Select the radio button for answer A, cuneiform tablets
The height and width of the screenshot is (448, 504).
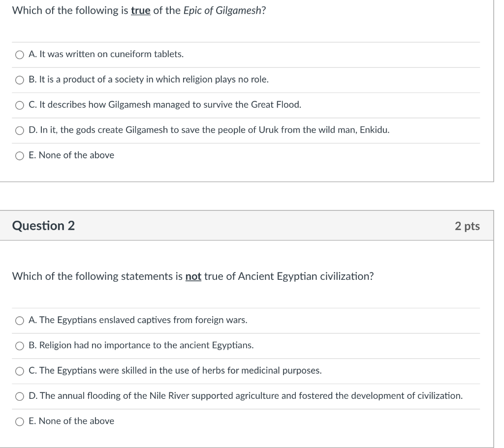pyautogui.click(x=20, y=55)
